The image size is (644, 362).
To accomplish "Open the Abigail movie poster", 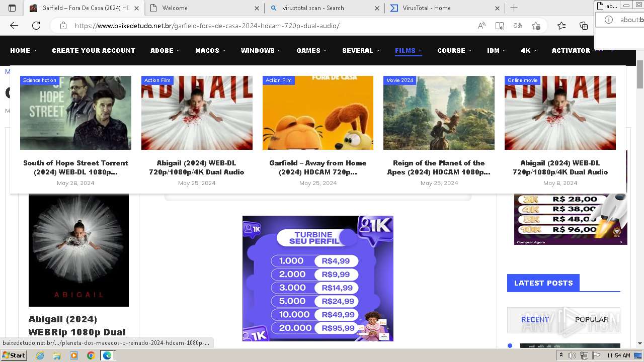I will pyautogui.click(x=78, y=250).
